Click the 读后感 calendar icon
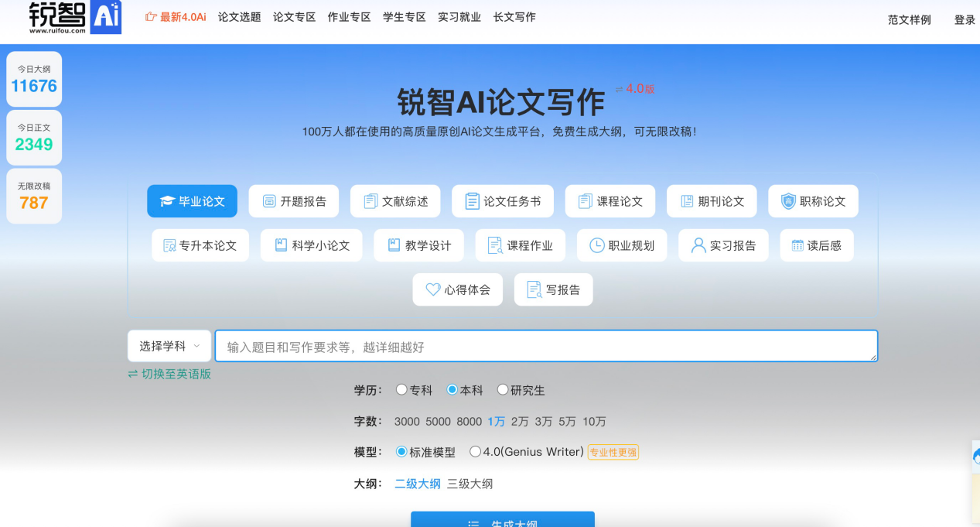980x527 pixels. click(797, 245)
